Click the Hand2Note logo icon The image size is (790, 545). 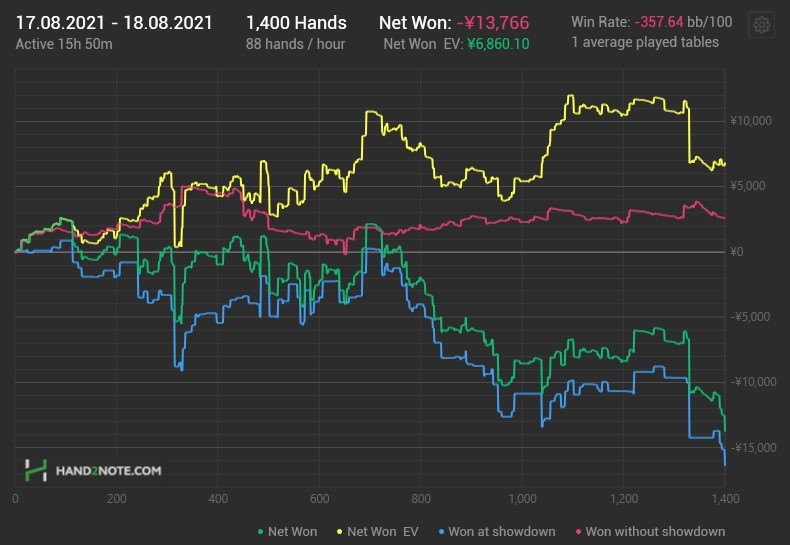(x=37, y=469)
